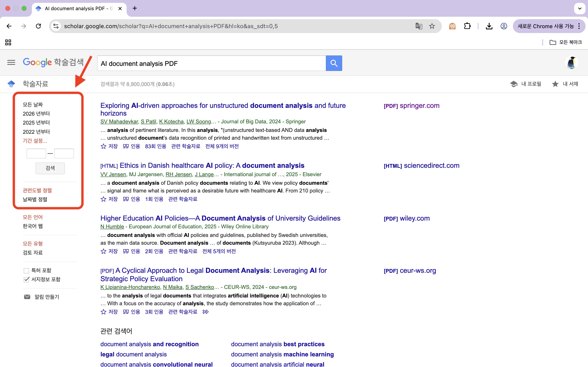Create an alert via the 알림 만들기 envelope icon

point(27,297)
